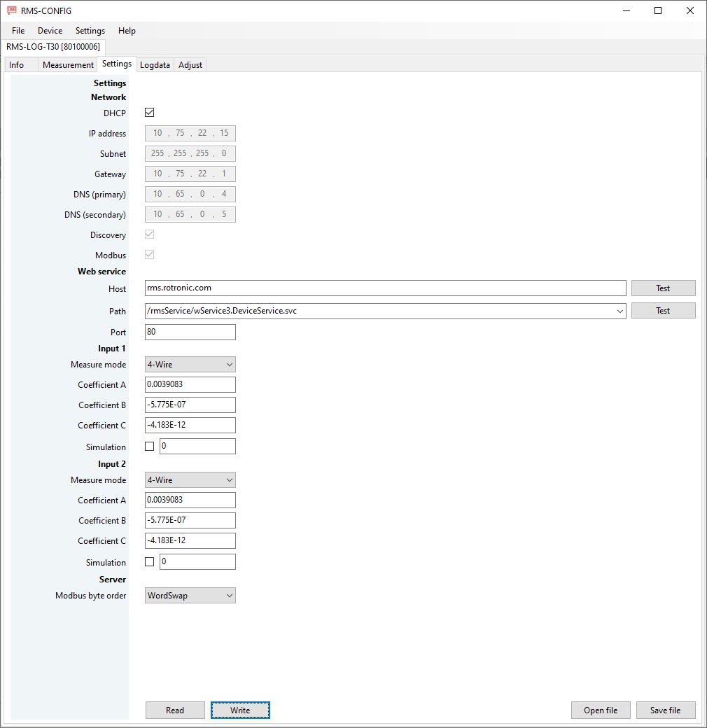Image resolution: width=707 pixels, height=728 pixels.
Task: Click Input 2 Simulation value field
Action: (x=198, y=562)
